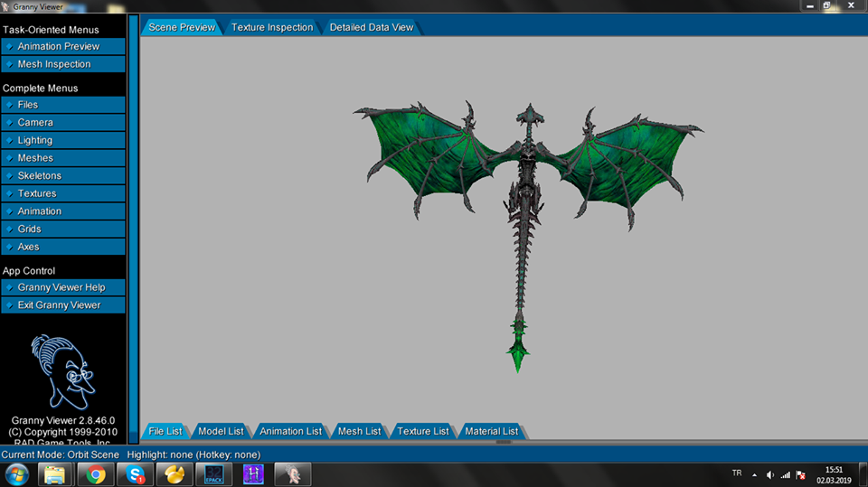Switch to the Texture Inspection tab
Image resolution: width=868 pixels, height=487 pixels.
tap(272, 27)
